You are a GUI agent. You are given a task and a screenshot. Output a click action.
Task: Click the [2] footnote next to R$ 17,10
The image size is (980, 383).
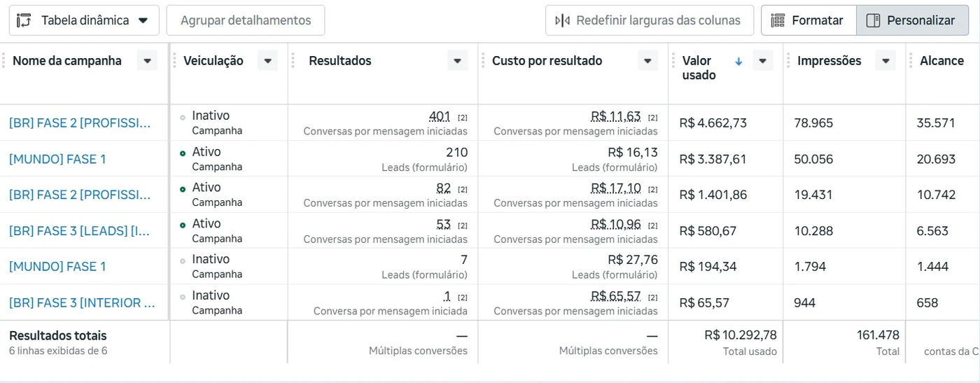point(652,190)
